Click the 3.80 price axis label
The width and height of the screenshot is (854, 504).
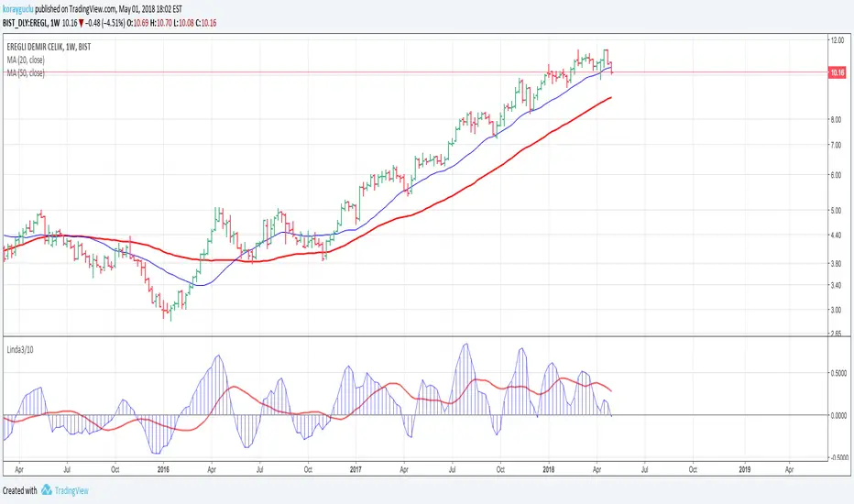(x=836, y=264)
